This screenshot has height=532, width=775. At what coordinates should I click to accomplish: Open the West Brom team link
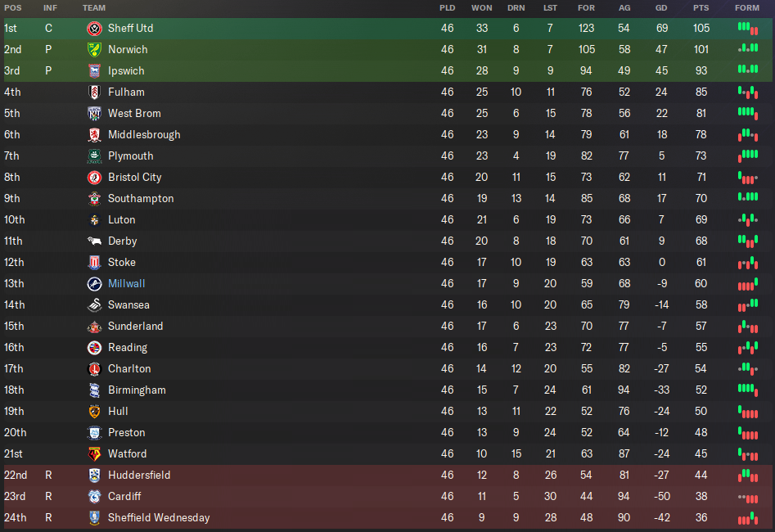[134, 113]
